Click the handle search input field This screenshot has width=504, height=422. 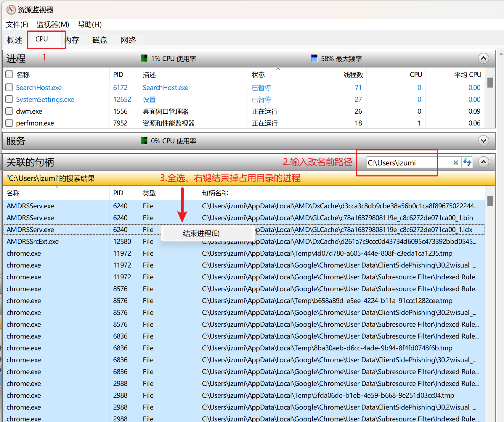[x=409, y=163]
